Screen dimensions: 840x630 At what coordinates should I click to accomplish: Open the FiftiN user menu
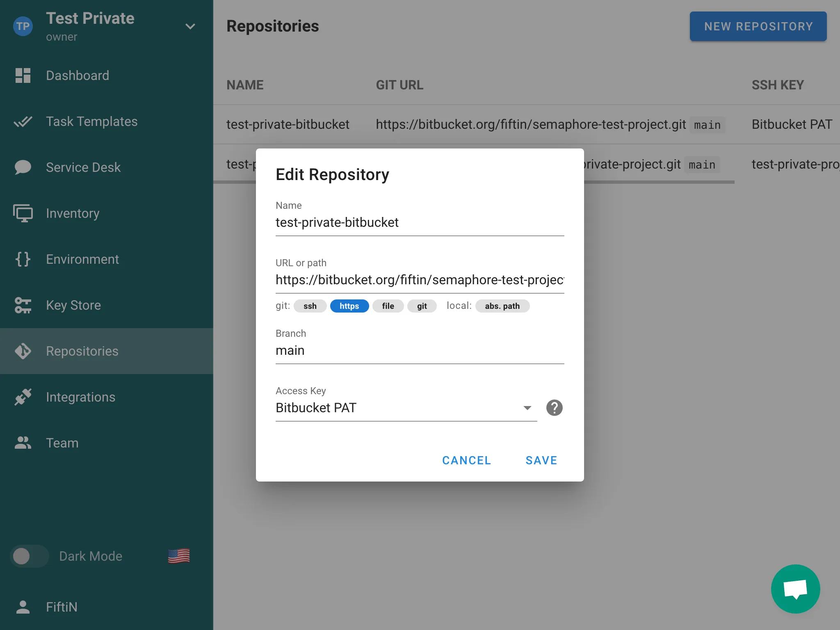point(62,607)
